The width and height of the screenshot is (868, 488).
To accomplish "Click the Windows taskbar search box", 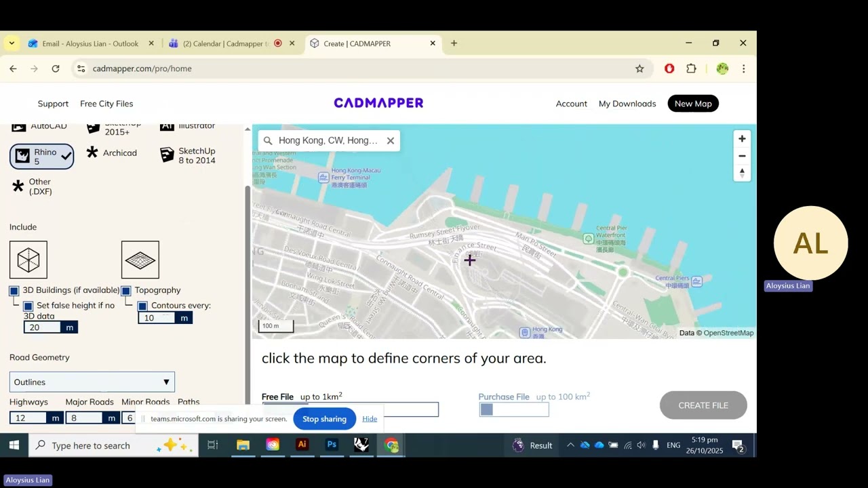I will click(x=113, y=445).
